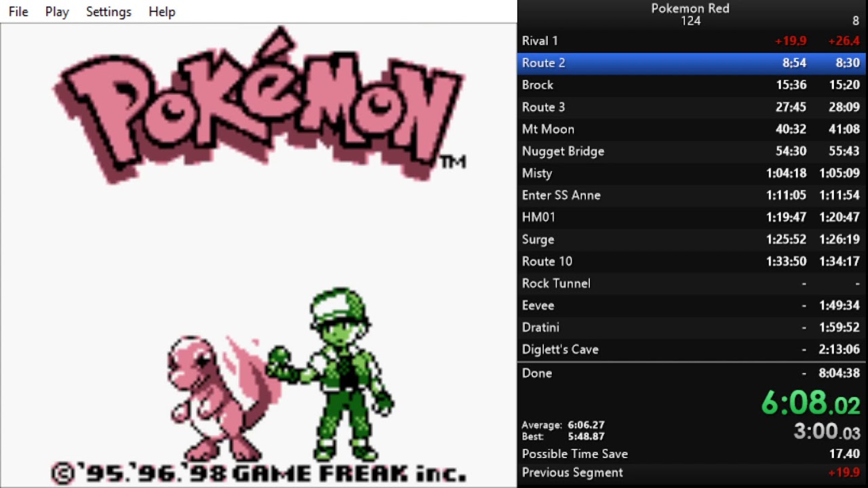
Task: Click the Average 6:06.27 segment text
Action: coord(563,425)
